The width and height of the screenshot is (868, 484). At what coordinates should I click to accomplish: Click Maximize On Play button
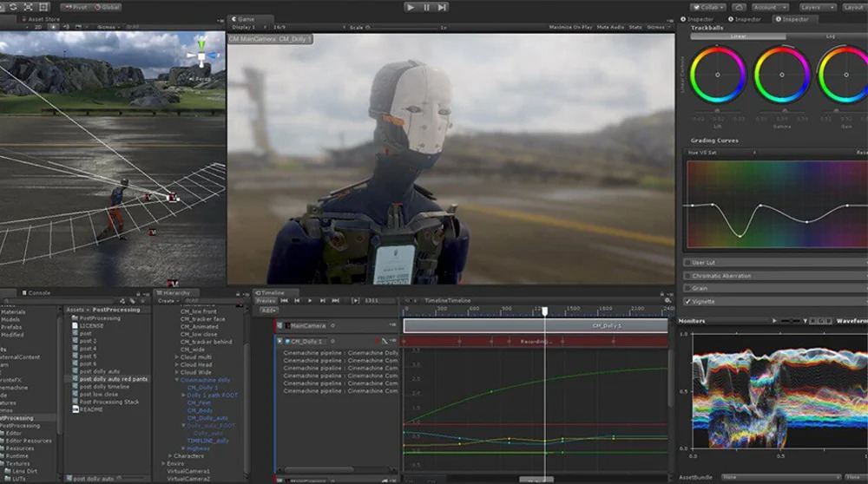572,27
